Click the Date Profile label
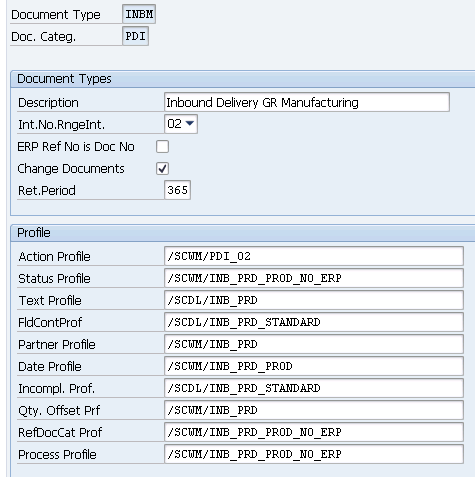 (x=50, y=367)
